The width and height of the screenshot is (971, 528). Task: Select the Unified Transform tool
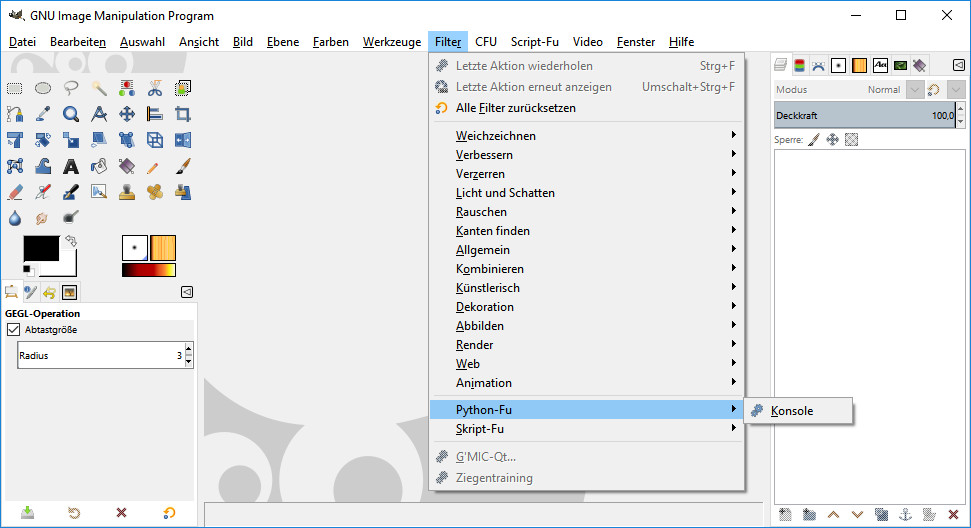pos(15,140)
